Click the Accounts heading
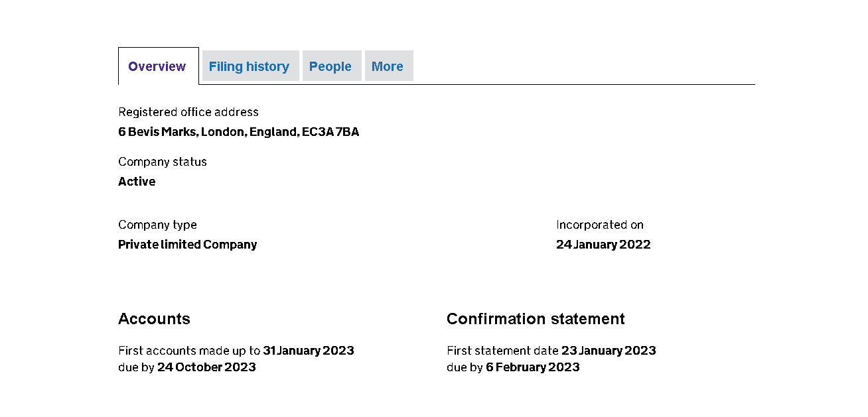Screen dimensions: 868x417 coord(154,319)
